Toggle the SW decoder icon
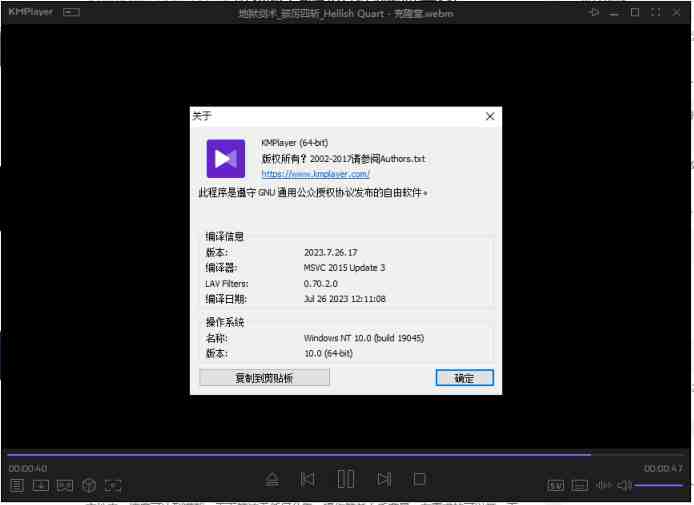 (555, 486)
